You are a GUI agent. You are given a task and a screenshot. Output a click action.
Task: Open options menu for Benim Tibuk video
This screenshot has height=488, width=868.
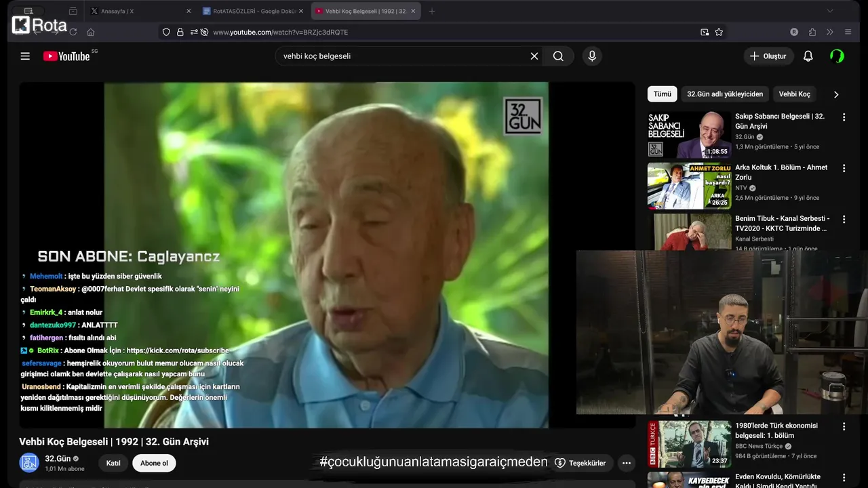click(844, 219)
